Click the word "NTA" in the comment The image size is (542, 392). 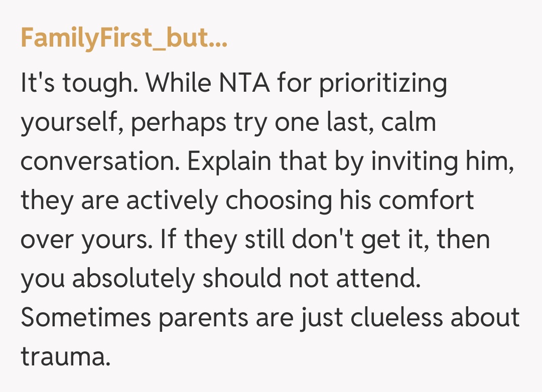pyautogui.click(x=243, y=83)
